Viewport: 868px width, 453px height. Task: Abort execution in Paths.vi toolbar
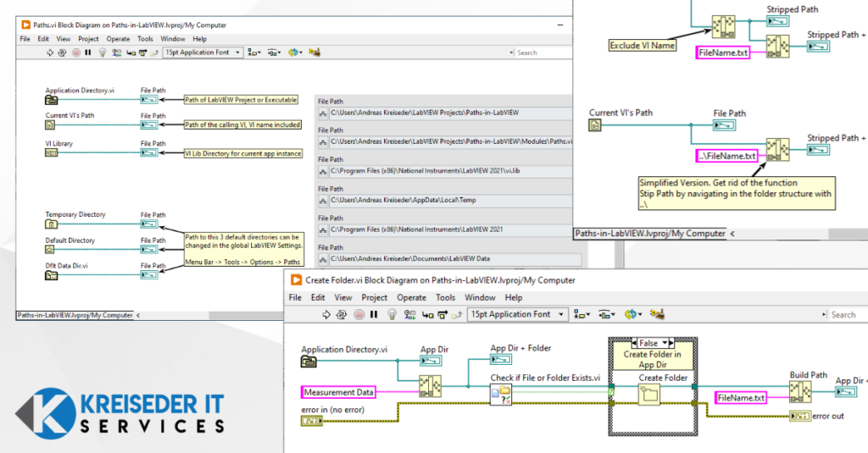(x=75, y=52)
